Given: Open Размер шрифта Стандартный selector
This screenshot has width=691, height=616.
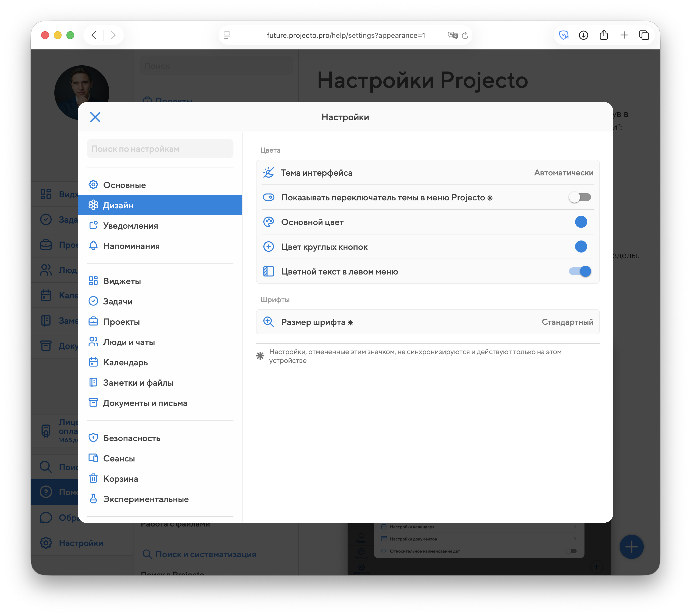Looking at the screenshot, I should 567,322.
